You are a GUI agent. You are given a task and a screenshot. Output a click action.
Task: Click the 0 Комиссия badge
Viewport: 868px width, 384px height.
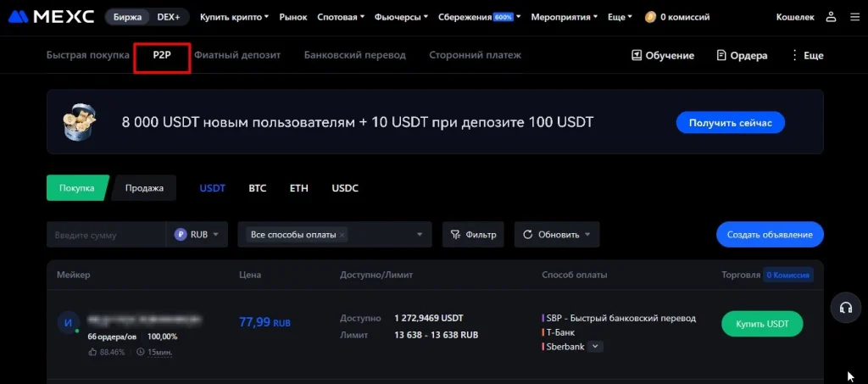788,275
